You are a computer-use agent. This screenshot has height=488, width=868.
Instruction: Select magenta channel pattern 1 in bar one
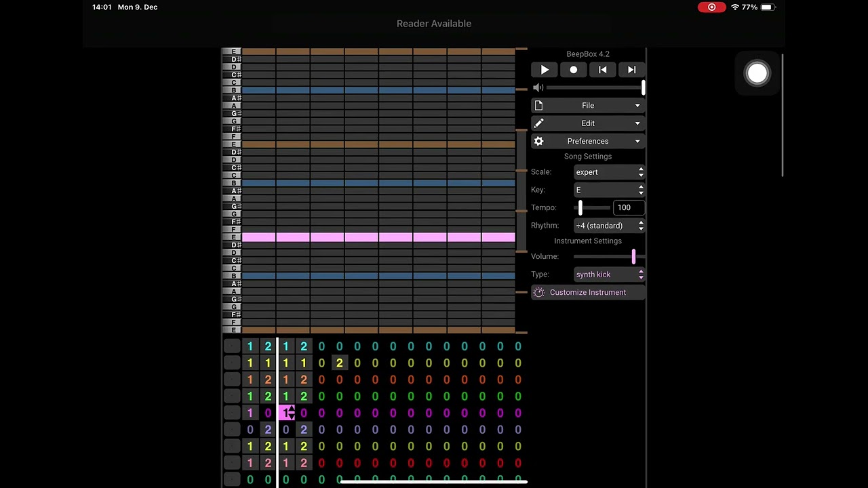(x=250, y=413)
